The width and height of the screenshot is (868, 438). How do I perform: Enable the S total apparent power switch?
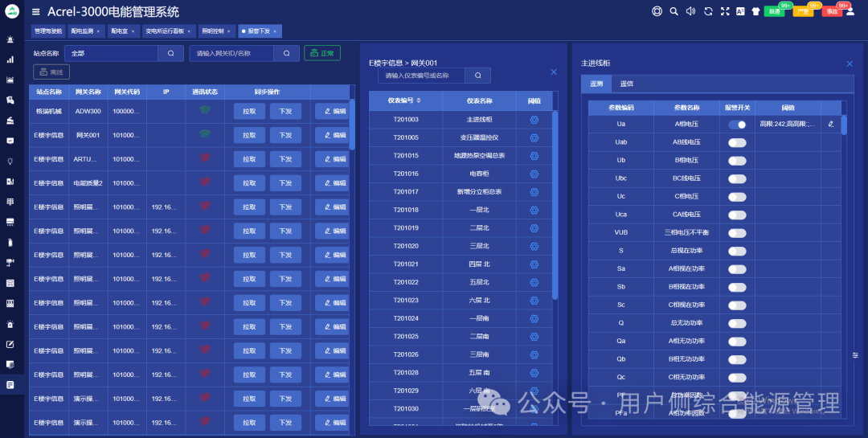(737, 252)
